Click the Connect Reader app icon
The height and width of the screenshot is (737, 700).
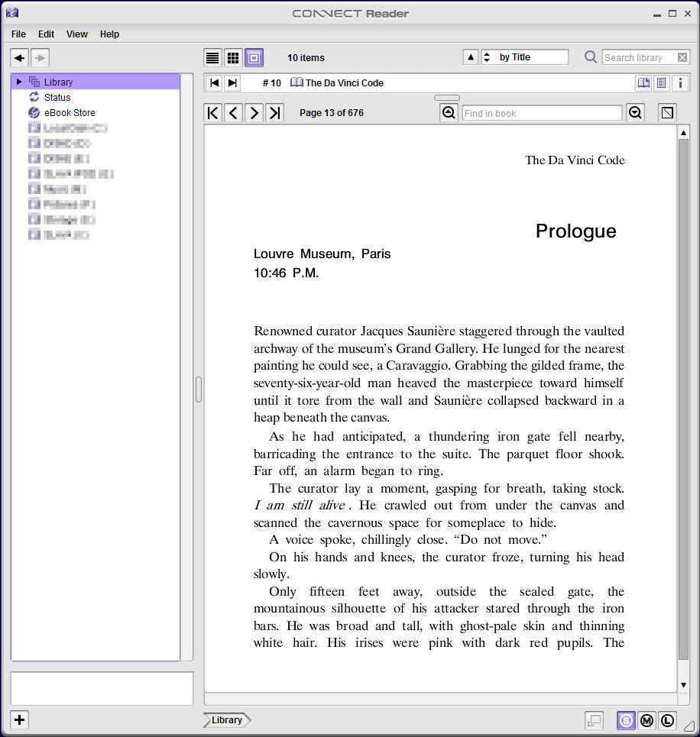coord(11,13)
